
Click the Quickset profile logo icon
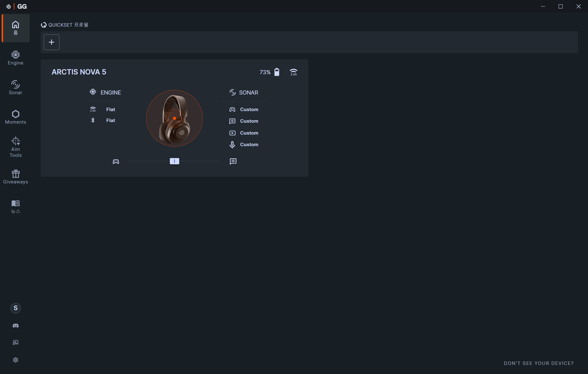[x=44, y=25]
